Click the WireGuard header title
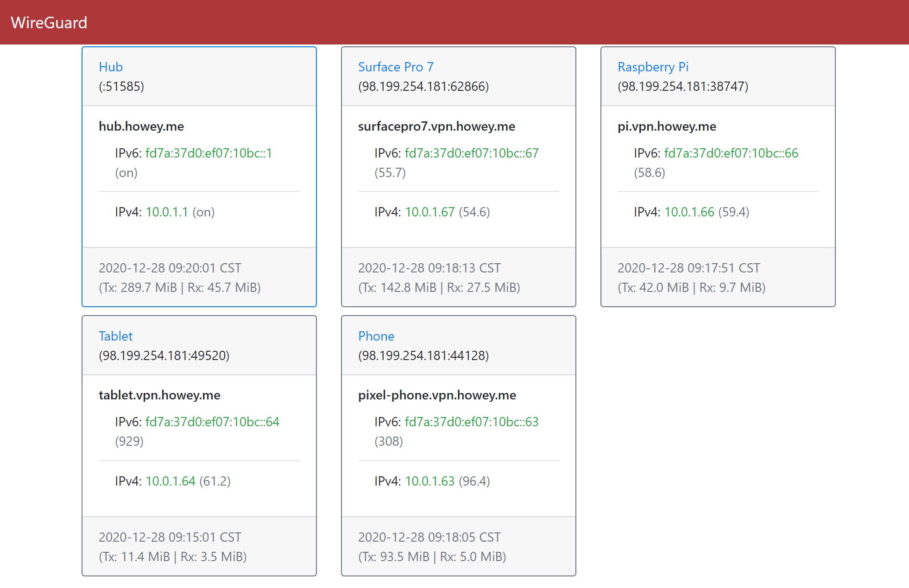The width and height of the screenshot is (909, 588). click(49, 22)
